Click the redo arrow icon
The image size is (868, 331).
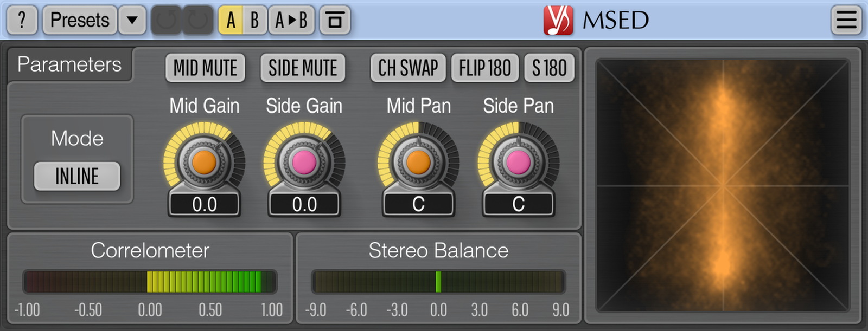point(197,21)
